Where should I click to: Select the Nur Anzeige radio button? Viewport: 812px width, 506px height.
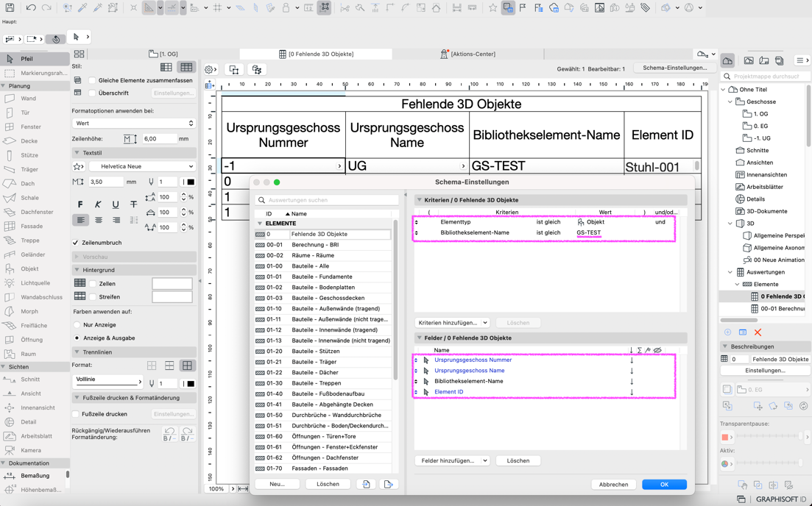[x=77, y=324]
